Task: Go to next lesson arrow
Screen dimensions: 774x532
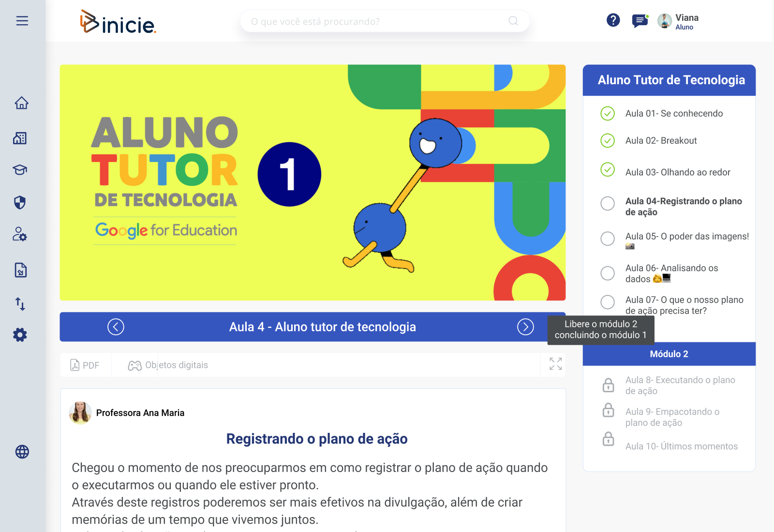Action: click(525, 327)
